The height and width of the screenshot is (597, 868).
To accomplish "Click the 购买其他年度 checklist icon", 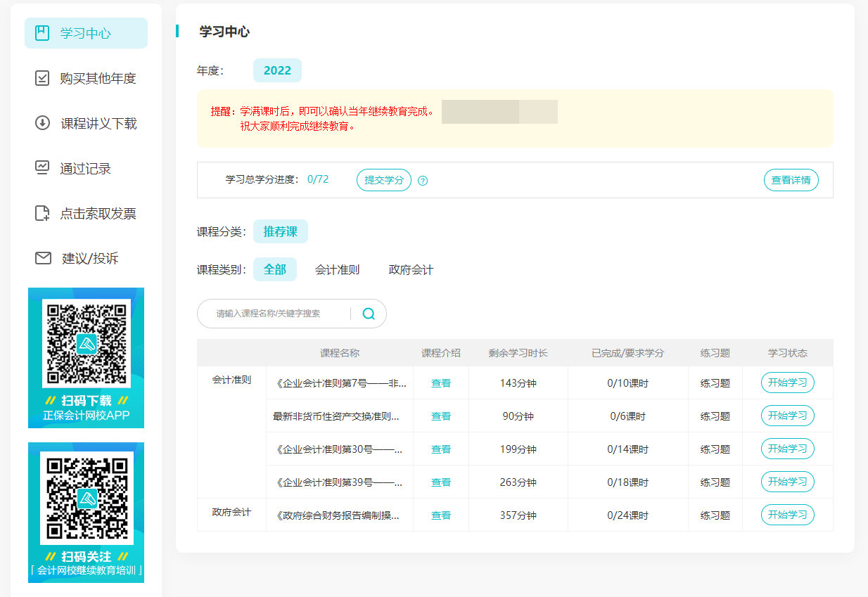I will tap(43, 78).
